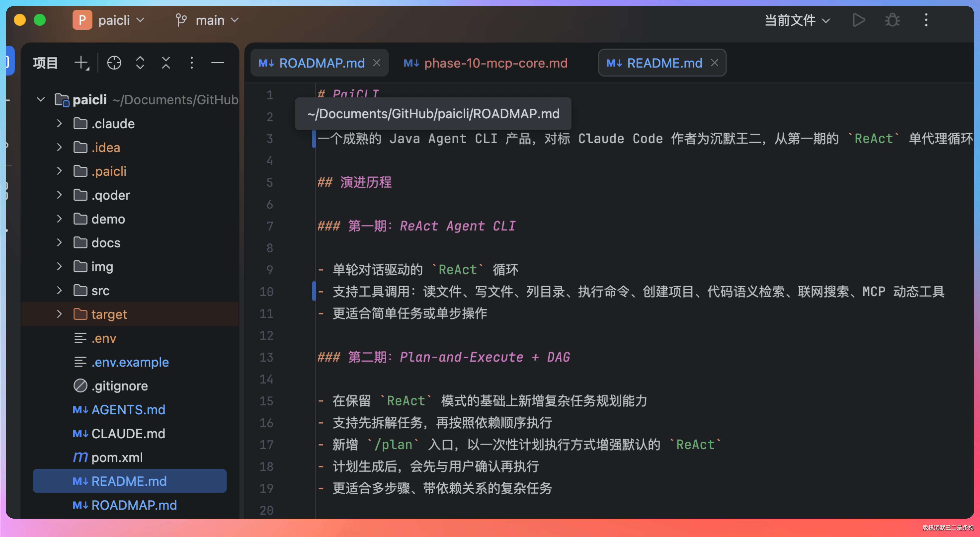
Task: Click the markdown icon beside AGENTS.md
Action: (x=80, y=410)
